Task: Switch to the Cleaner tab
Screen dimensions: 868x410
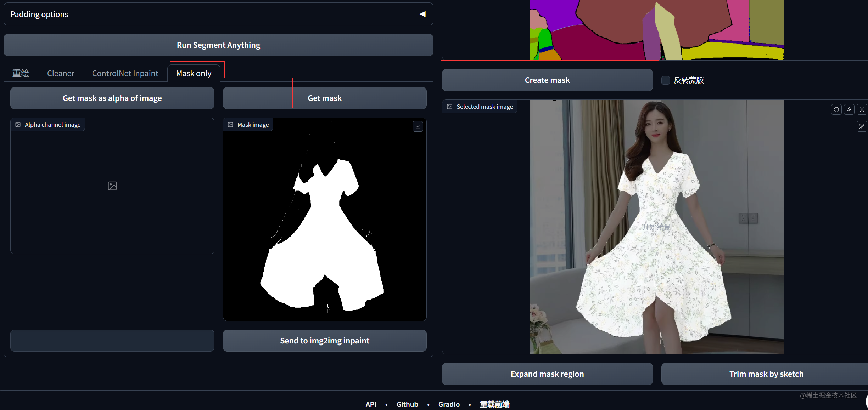Action: [x=61, y=73]
